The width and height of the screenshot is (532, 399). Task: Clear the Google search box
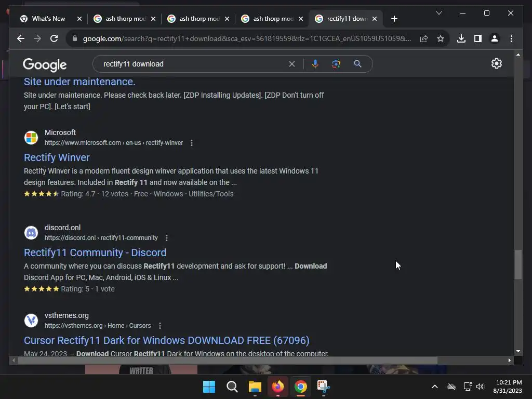tap(292, 64)
